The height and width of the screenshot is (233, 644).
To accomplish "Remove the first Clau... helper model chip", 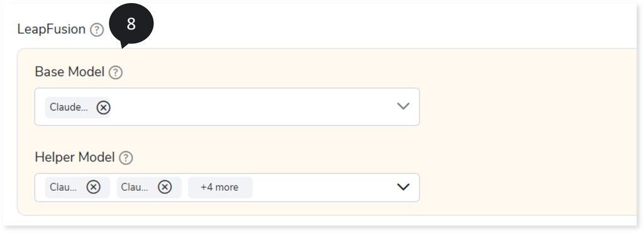I will (93, 187).
